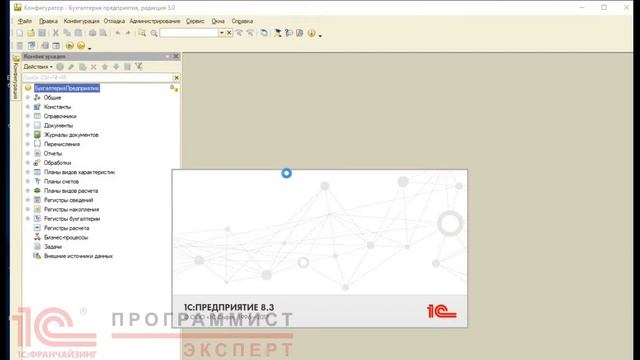Click the Find previous icon in toolbar
Screen dimensions: 640x360
(250, 33)
